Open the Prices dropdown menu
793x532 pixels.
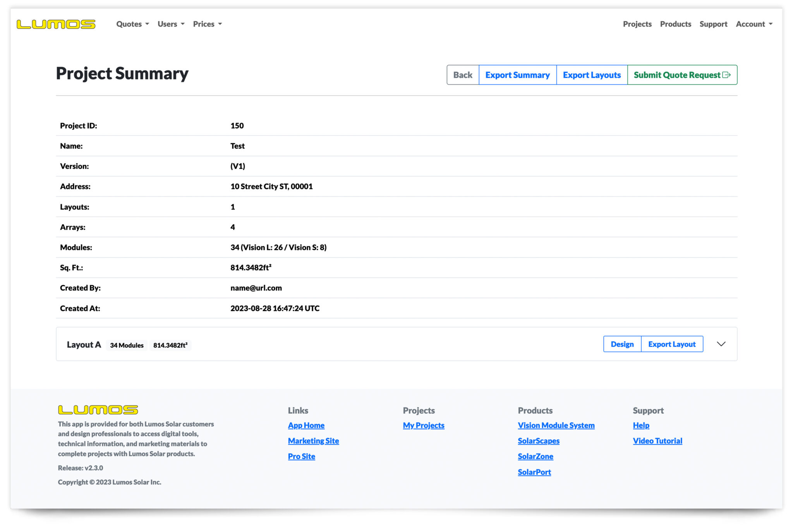pyautogui.click(x=208, y=24)
